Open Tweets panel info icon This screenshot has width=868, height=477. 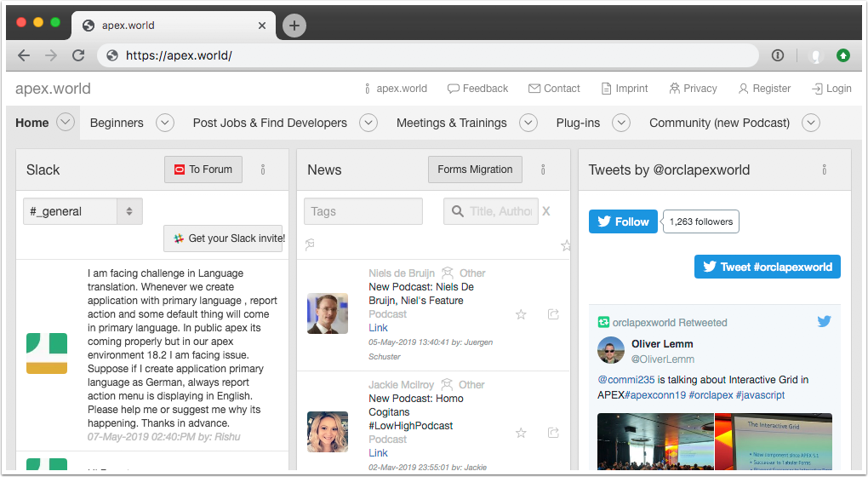(x=825, y=170)
